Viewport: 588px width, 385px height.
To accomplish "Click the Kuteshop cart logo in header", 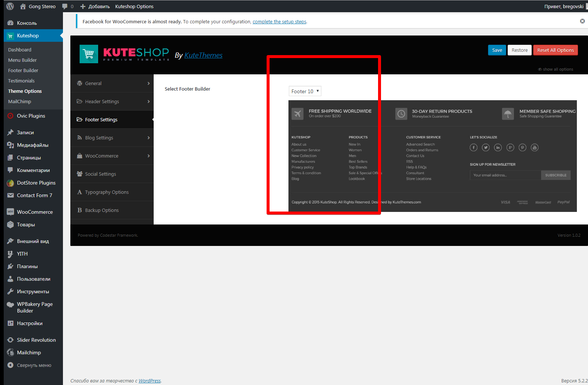I will tap(89, 54).
